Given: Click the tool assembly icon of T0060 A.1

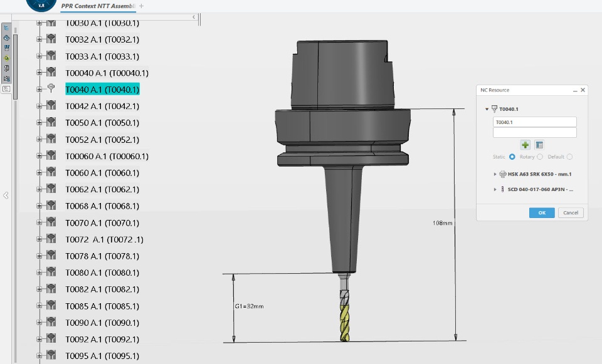Looking at the screenshot, I should (51, 172).
